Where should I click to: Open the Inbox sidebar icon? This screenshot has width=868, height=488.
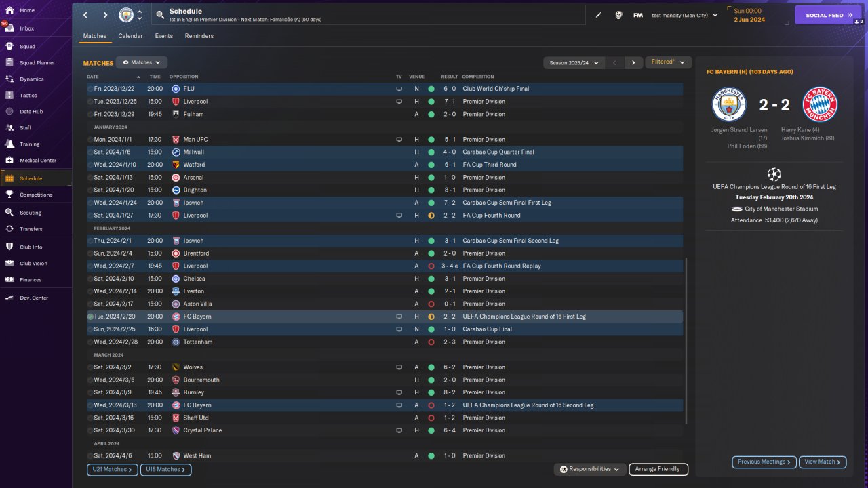pos(9,28)
